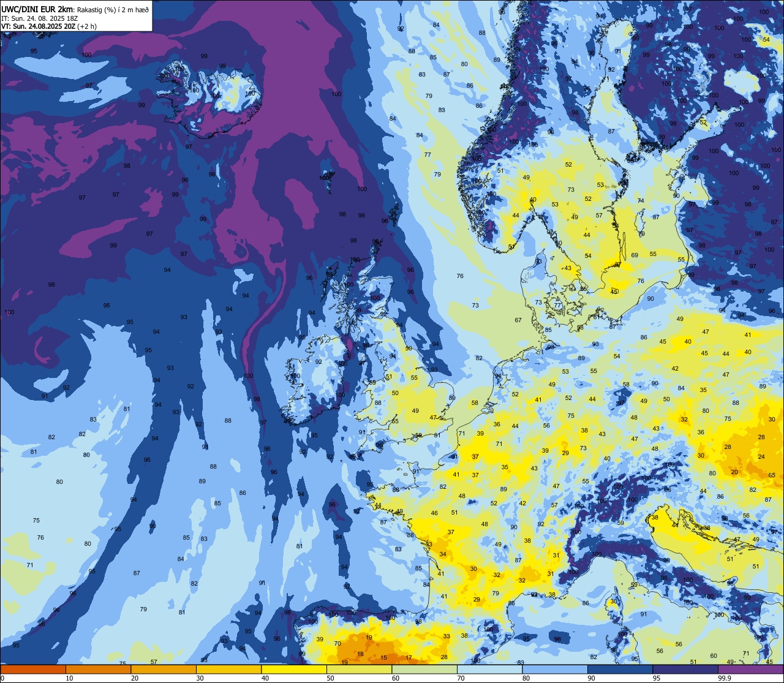
Task: Click the legend tick label 50
Action: tap(330, 678)
